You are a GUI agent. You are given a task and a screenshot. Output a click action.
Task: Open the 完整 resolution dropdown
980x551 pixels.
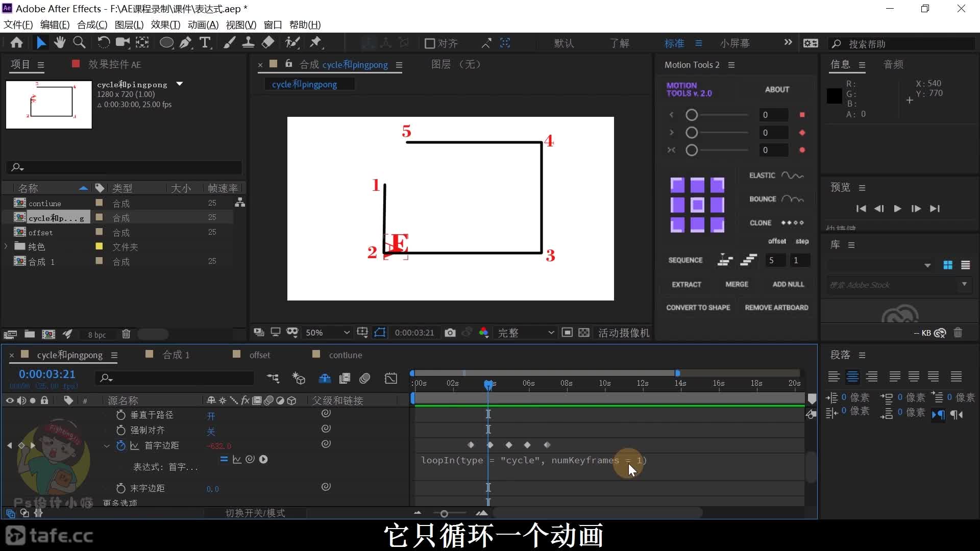(x=526, y=333)
